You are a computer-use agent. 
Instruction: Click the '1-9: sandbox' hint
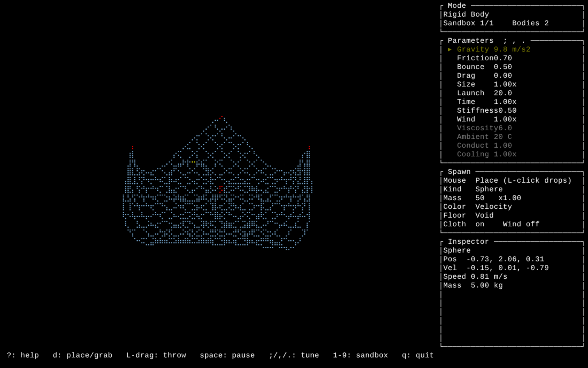(x=360, y=355)
